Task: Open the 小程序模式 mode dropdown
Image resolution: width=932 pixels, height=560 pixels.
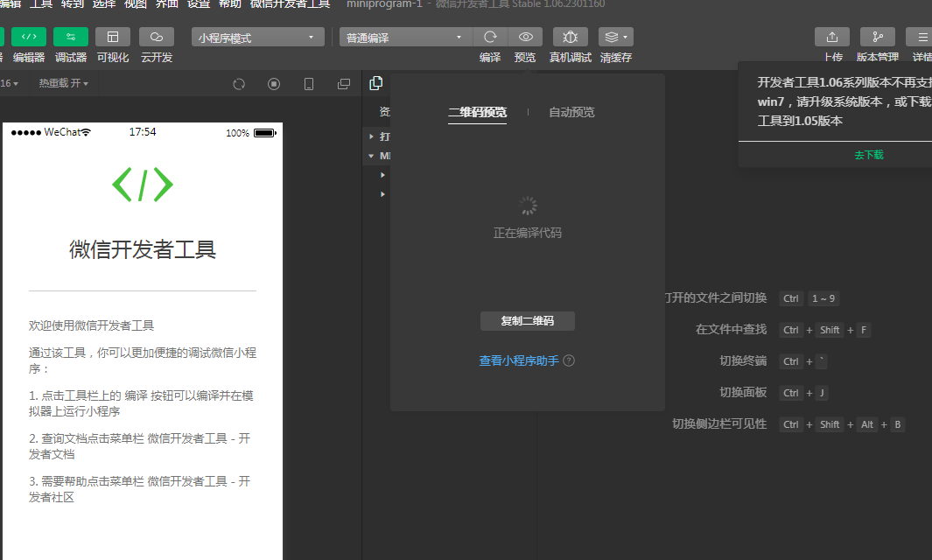Action: click(258, 38)
